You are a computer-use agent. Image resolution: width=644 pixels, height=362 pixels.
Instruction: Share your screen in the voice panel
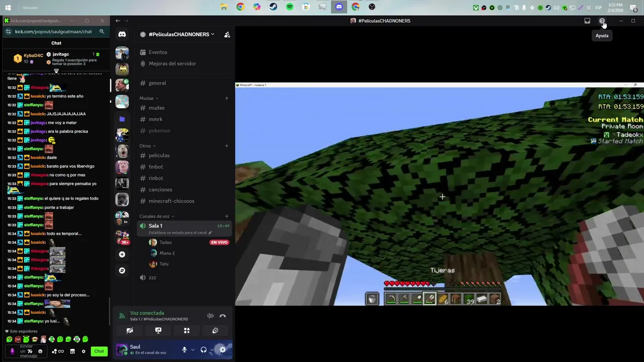pos(158,330)
